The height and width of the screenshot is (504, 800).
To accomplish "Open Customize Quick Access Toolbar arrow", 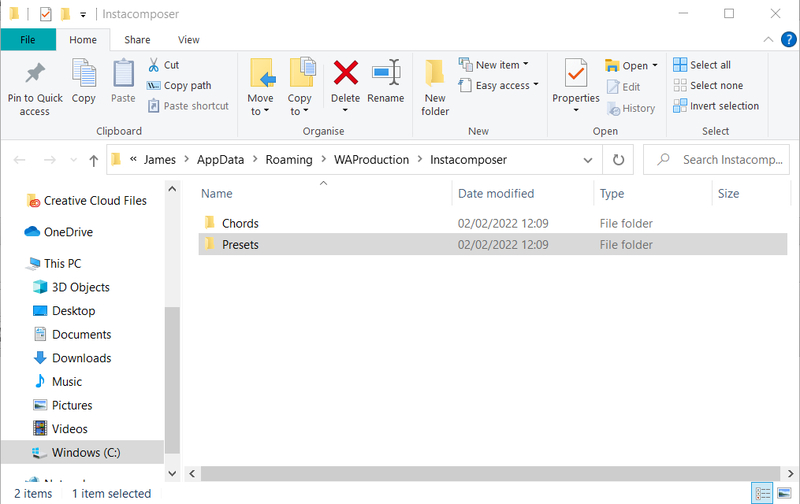I will 83,15.
